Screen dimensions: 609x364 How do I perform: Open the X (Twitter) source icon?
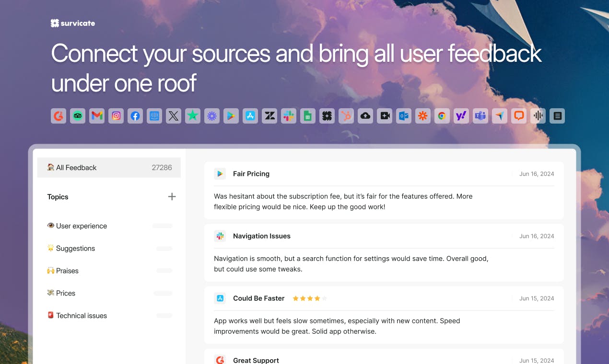pos(174,116)
